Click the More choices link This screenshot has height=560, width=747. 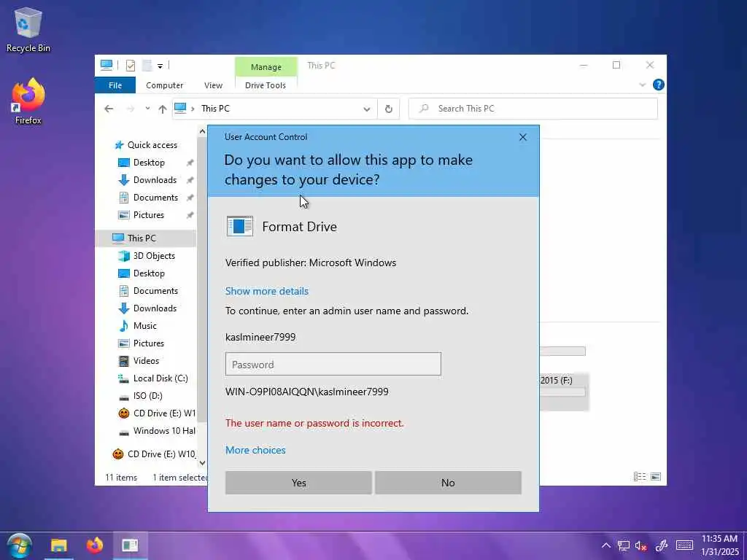(255, 450)
